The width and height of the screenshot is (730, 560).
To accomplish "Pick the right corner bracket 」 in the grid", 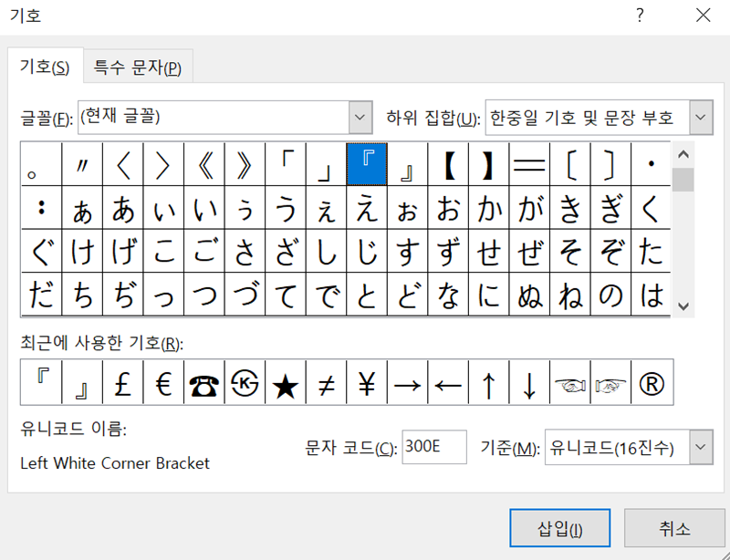I will pyautogui.click(x=326, y=164).
